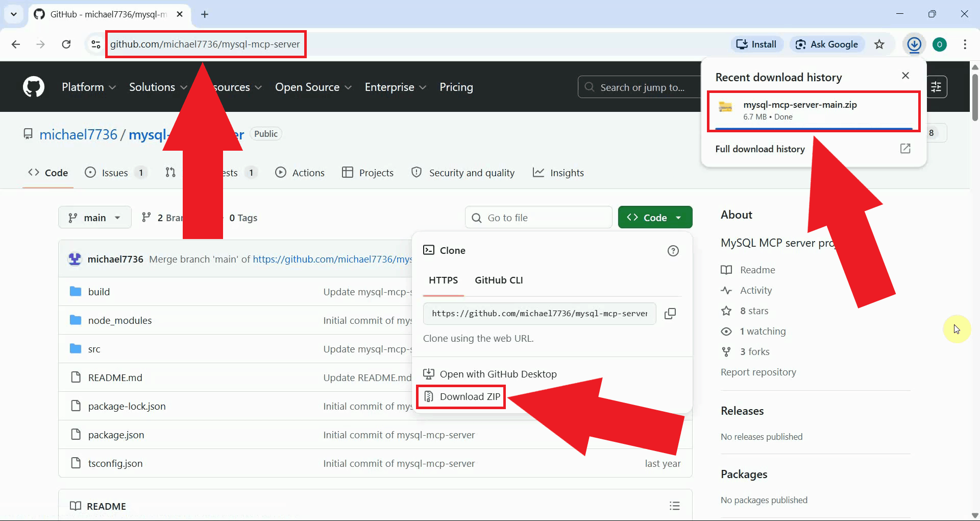This screenshot has height=521, width=980.
Task: Click the Search or jump to field
Action: pos(639,87)
